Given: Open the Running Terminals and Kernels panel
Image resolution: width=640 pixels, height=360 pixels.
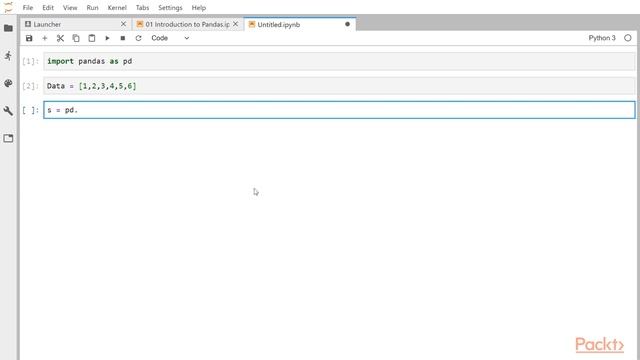Looking at the screenshot, I should point(8,56).
